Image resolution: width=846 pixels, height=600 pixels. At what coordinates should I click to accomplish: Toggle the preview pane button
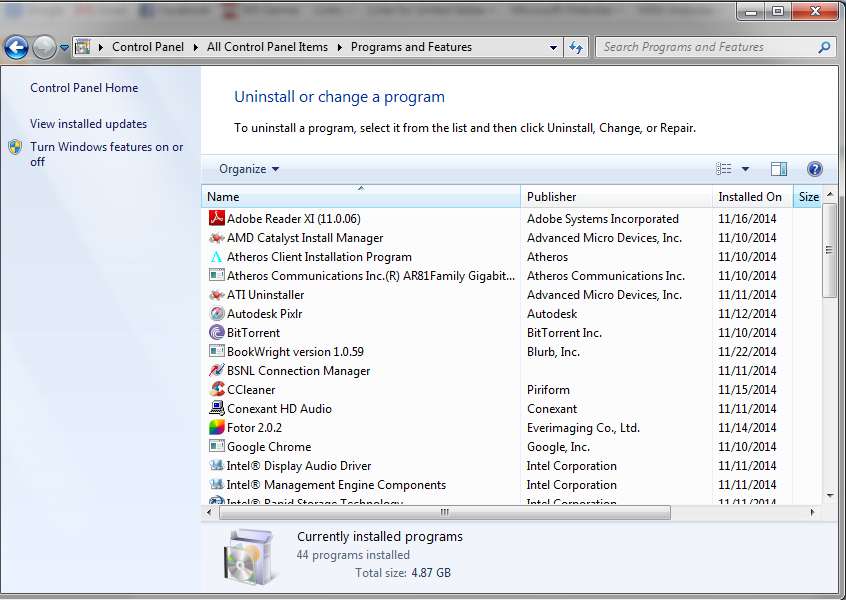tap(779, 169)
